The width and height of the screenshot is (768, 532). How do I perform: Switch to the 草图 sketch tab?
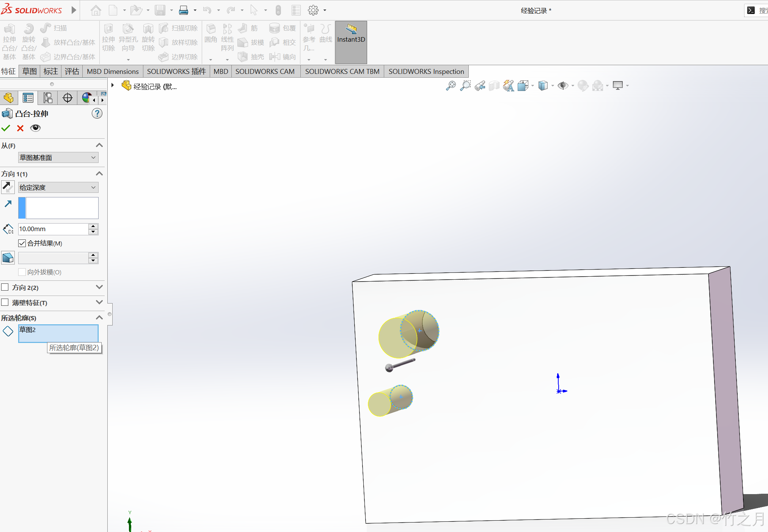[29, 71]
